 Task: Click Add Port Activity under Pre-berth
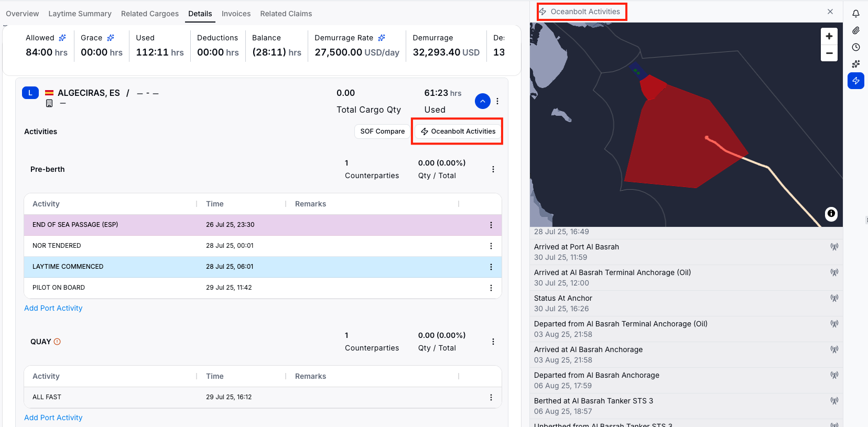click(53, 308)
